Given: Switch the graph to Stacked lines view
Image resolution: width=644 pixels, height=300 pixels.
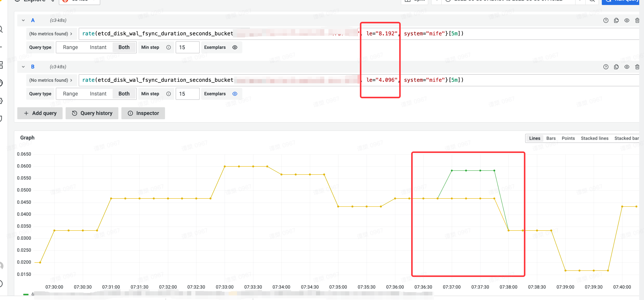Looking at the screenshot, I should pos(595,138).
